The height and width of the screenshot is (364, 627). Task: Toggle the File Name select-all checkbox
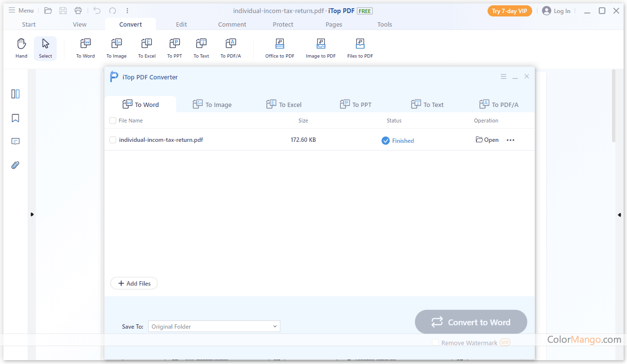pos(113,121)
